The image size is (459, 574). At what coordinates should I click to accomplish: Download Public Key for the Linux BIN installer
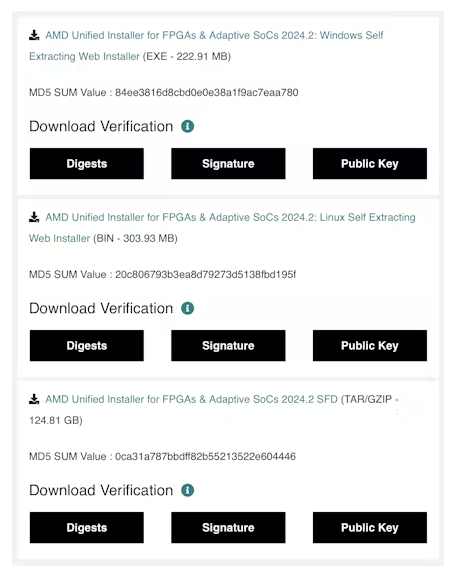[370, 346]
